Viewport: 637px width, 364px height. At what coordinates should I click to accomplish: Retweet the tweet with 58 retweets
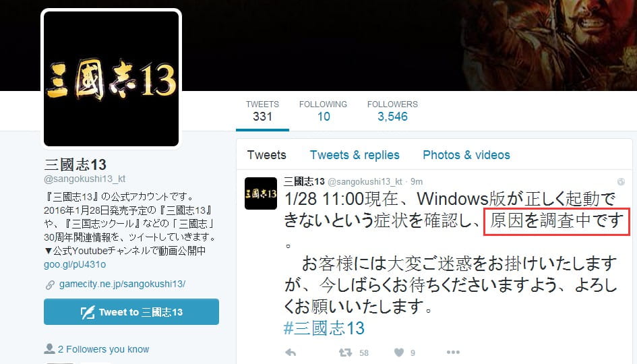(x=345, y=353)
